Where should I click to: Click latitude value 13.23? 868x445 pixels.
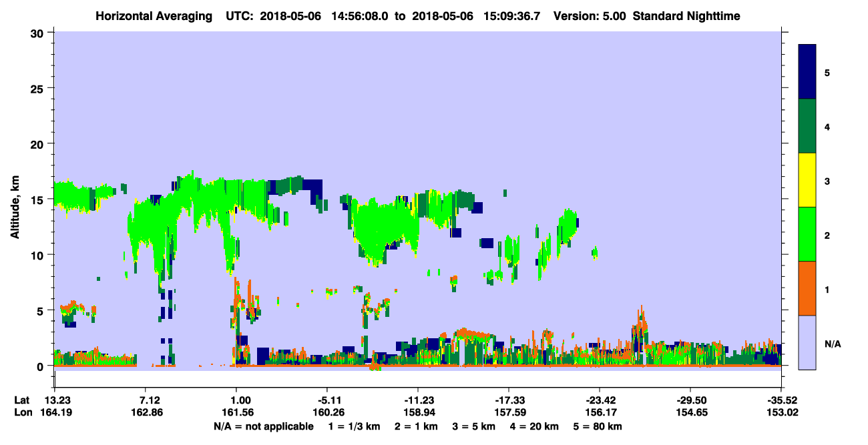coord(57,400)
